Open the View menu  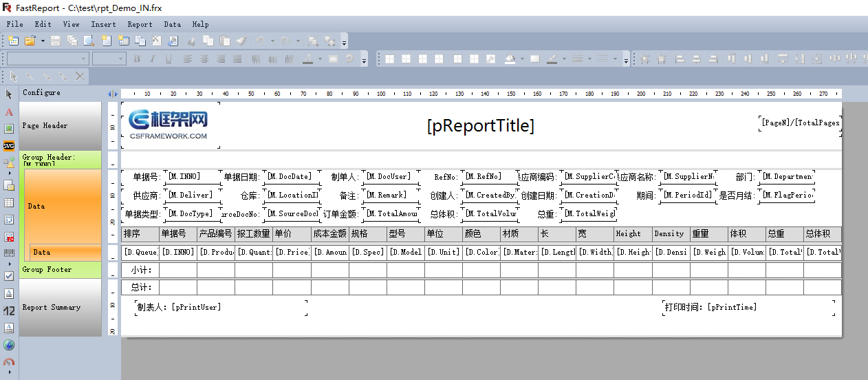pyautogui.click(x=71, y=24)
